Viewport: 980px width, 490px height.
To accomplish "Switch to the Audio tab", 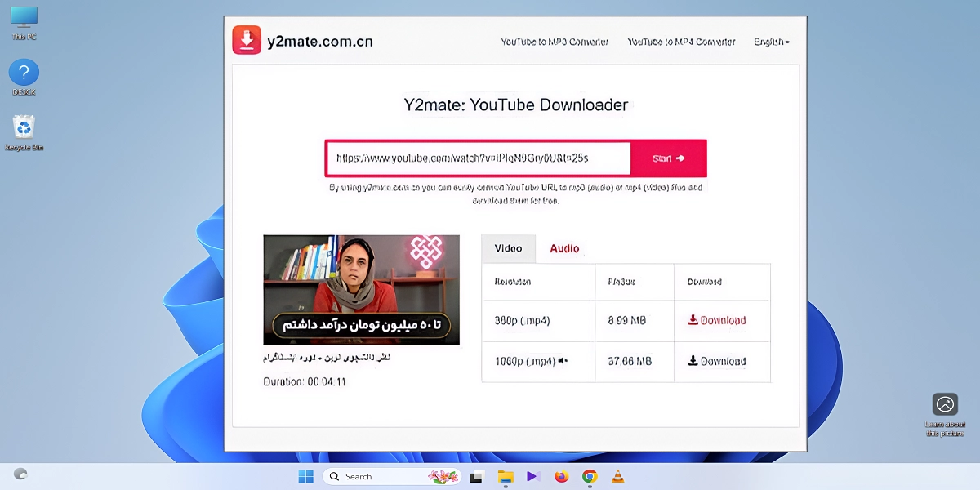I will click(x=564, y=248).
